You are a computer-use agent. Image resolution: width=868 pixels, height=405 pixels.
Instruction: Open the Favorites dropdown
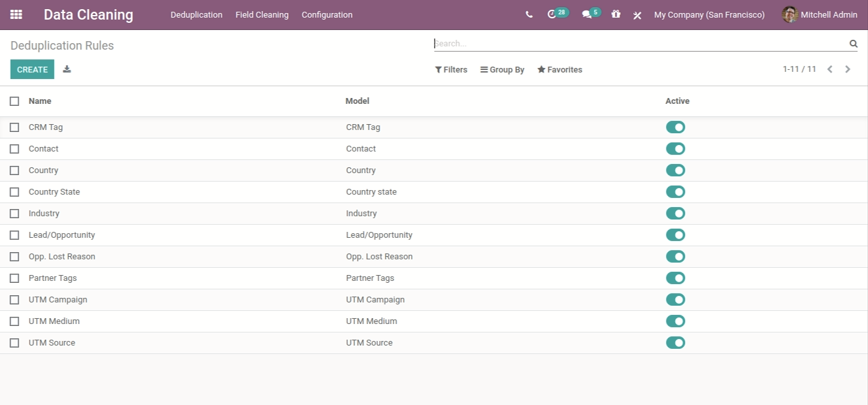point(559,70)
